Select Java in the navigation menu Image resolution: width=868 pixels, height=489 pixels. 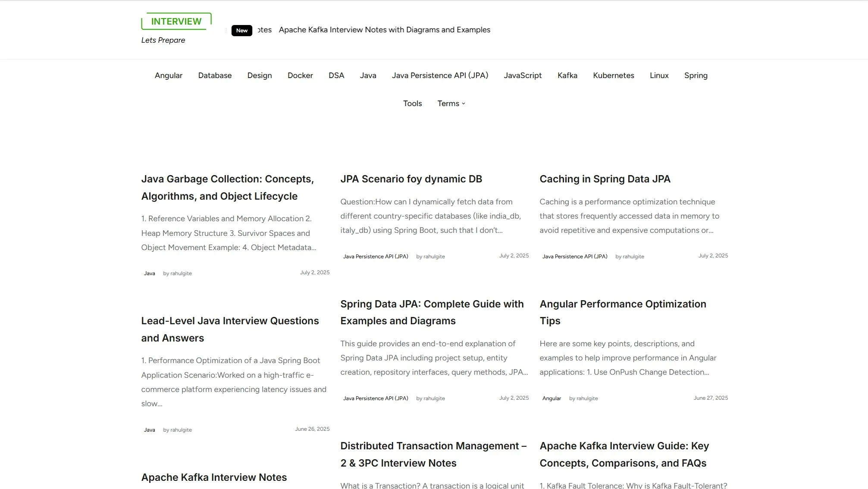click(368, 75)
